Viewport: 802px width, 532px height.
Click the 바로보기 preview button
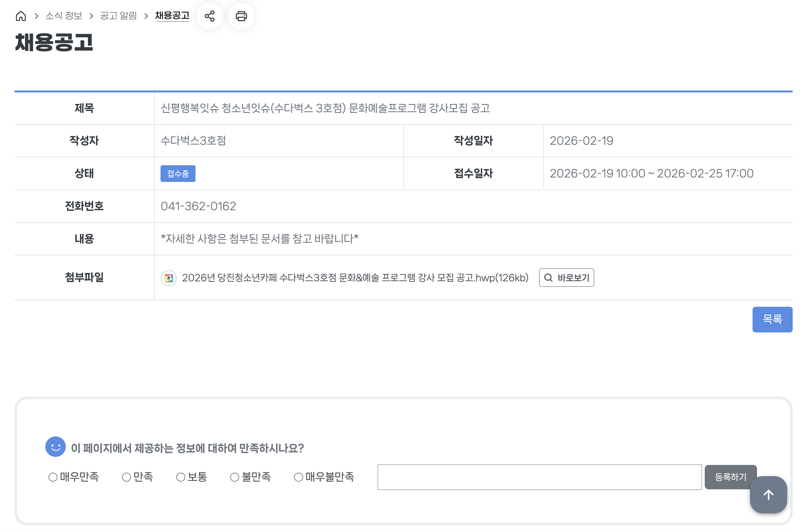click(566, 278)
